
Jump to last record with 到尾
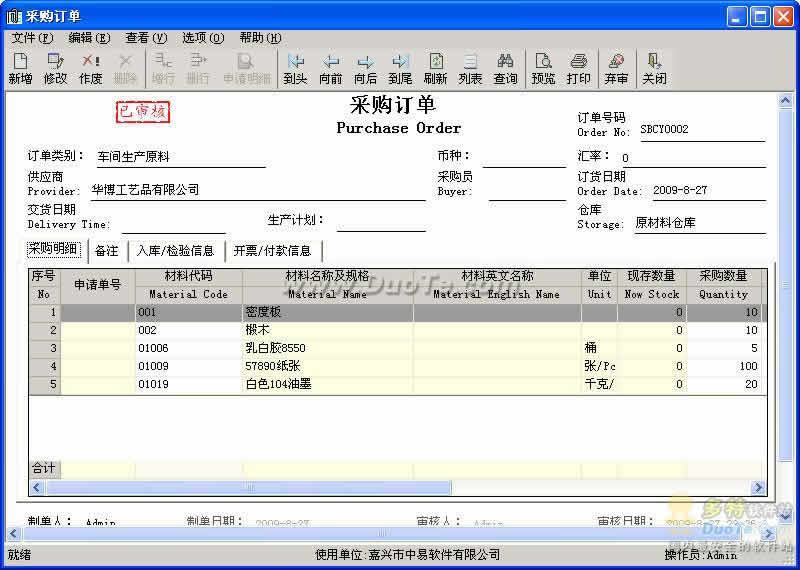tap(400, 69)
